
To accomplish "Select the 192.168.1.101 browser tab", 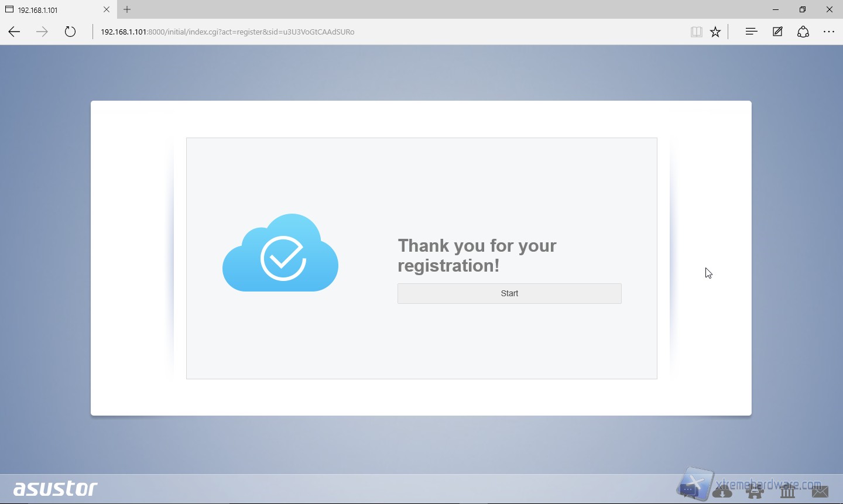I will pyautogui.click(x=53, y=10).
